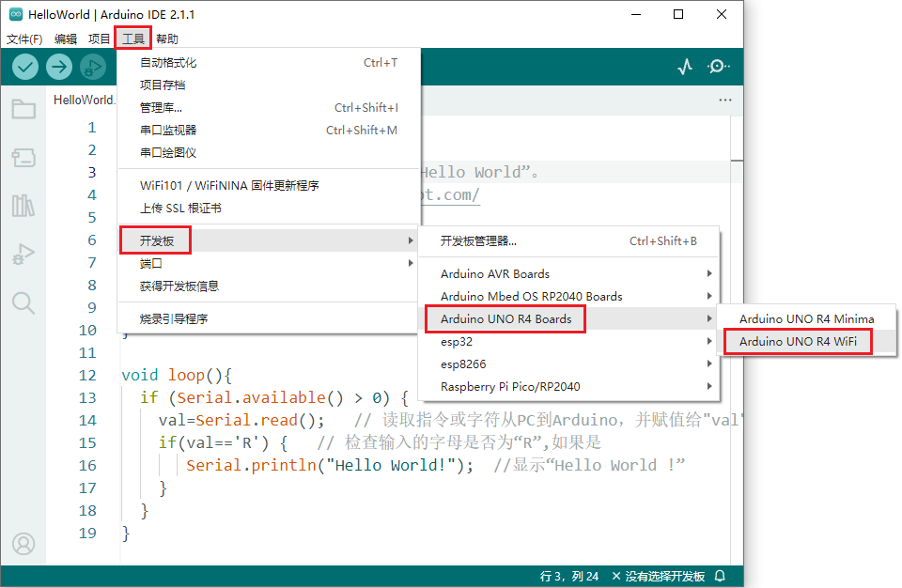The height and width of the screenshot is (588, 902).
Task: Open the Sketchbook folder sidebar icon
Action: [x=23, y=109]
